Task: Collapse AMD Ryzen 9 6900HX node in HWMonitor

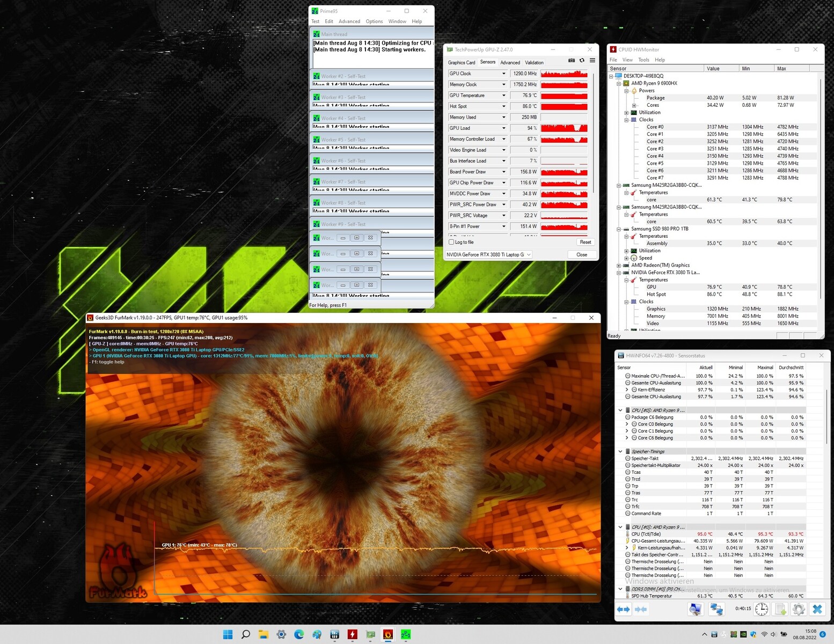Action: pos(619,83)
